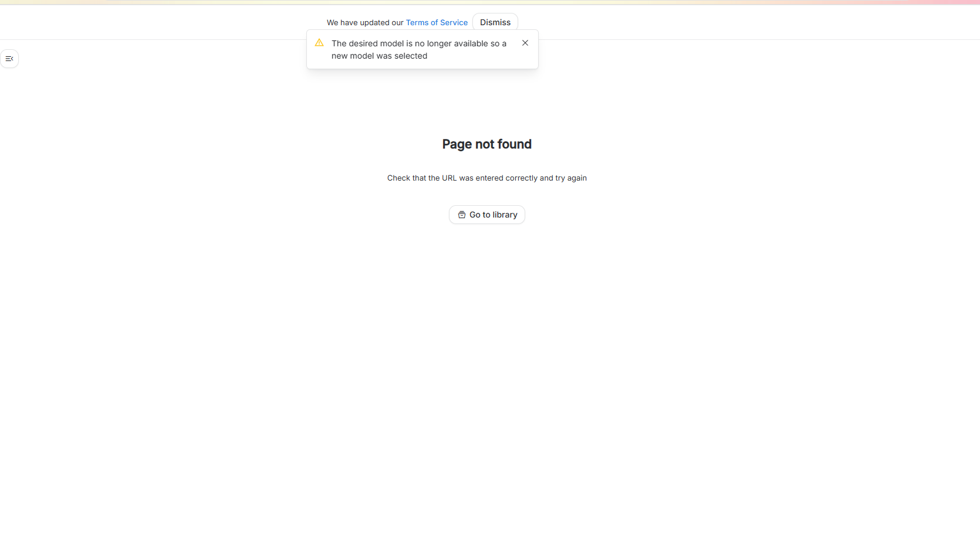Viewport: 980px width, 550px height.
Task: Click the yellow warning triangle icon
Action: (x=319, y=43)
